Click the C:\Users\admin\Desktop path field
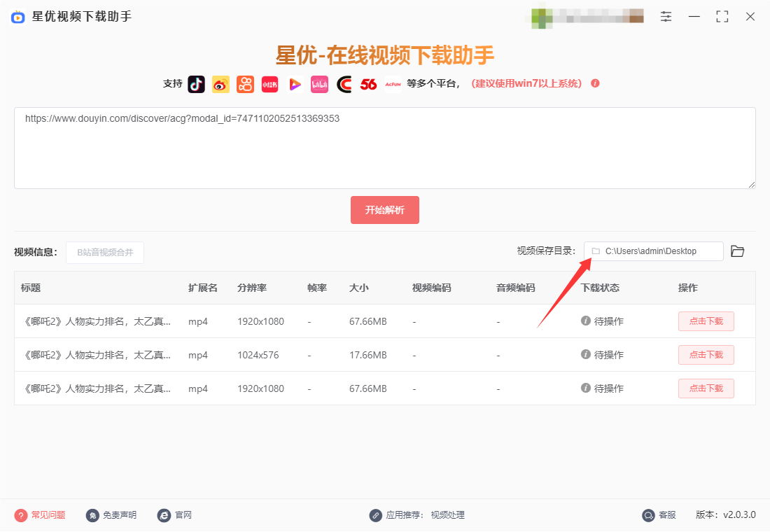This screenshot has height=532, width=770. coord(654,251)
